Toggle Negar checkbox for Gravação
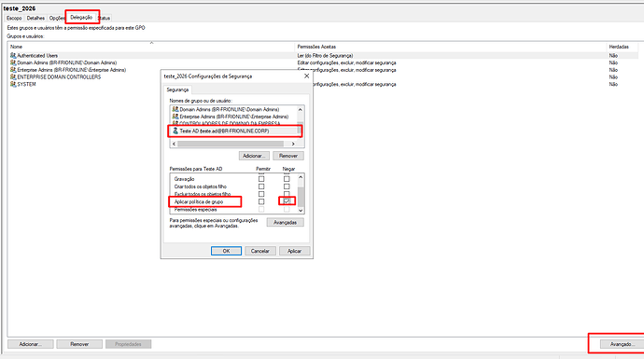Viewport: 644px width, 359px height. tap(287, 179)
